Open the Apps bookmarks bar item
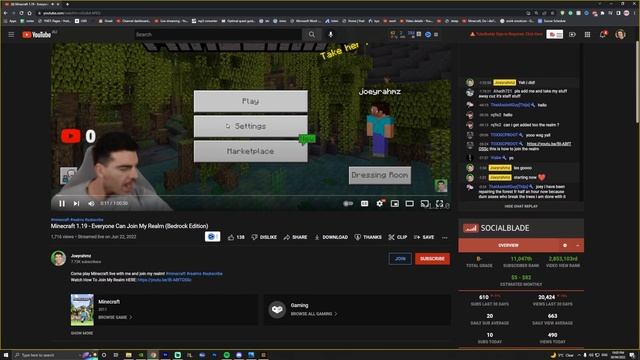The width and height of the screenshot is (640, 360). [10, 21]
